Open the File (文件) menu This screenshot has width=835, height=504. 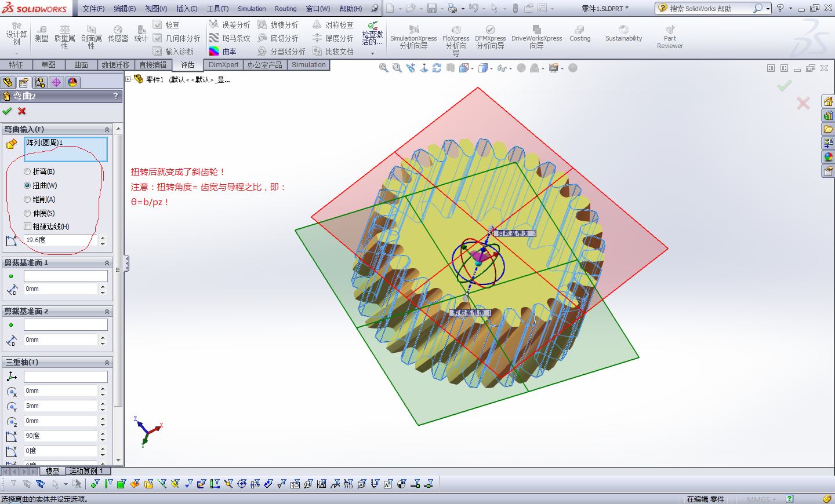click(93, 9)
